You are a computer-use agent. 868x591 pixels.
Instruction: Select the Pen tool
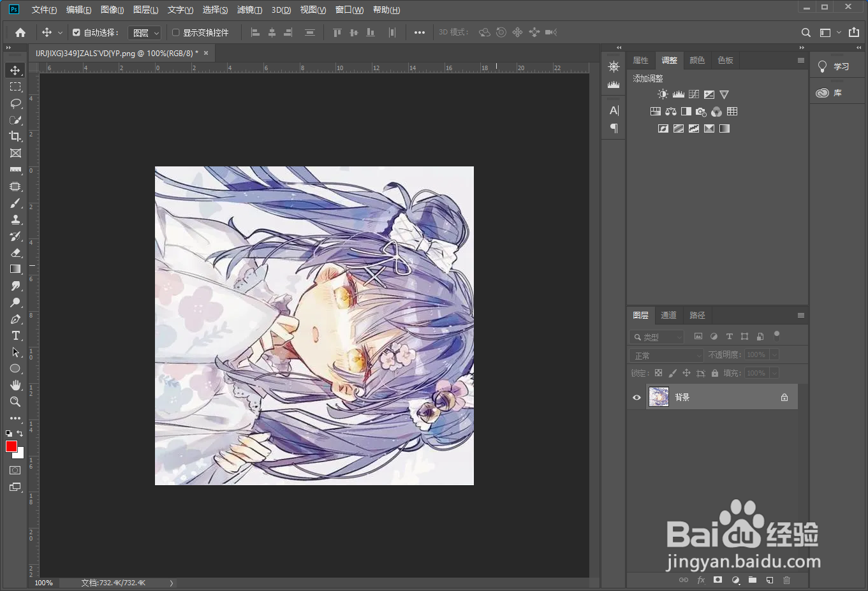click(x=15, y=319)
